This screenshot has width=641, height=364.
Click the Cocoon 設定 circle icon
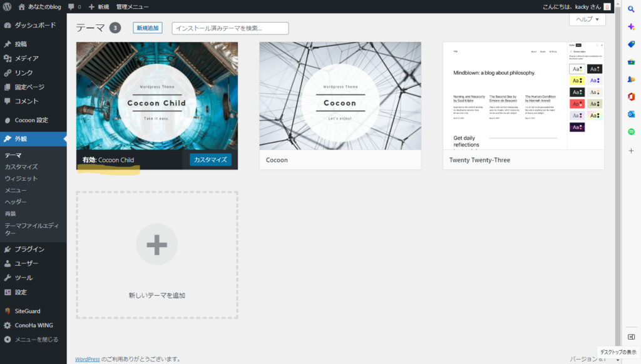[x=8, y=120]
